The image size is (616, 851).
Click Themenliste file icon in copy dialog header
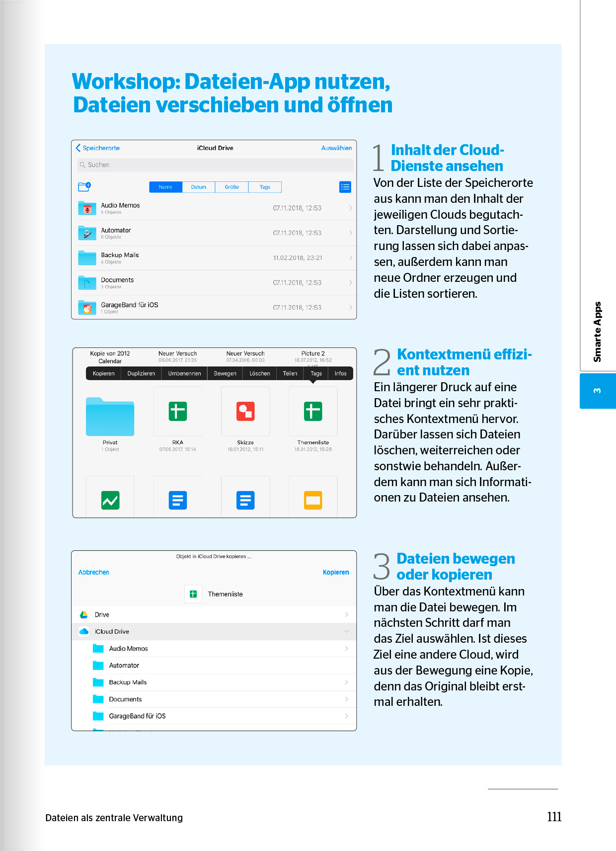193,594
